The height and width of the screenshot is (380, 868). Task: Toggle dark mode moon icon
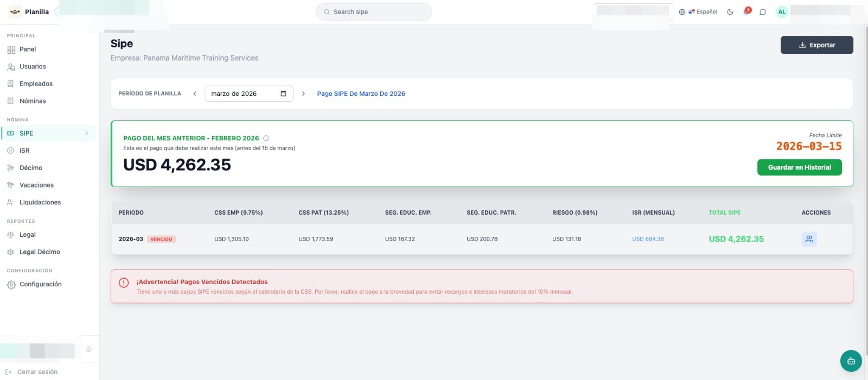(730, 12)
